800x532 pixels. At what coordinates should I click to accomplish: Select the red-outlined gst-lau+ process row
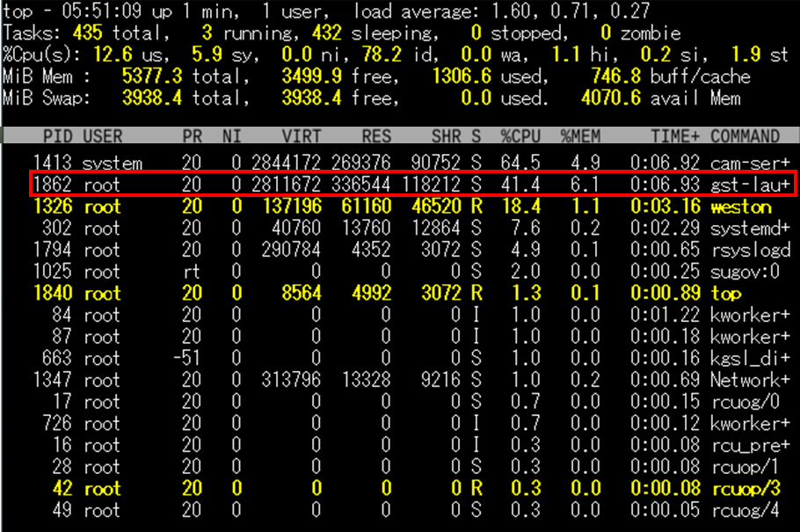[x=411, y=185]
